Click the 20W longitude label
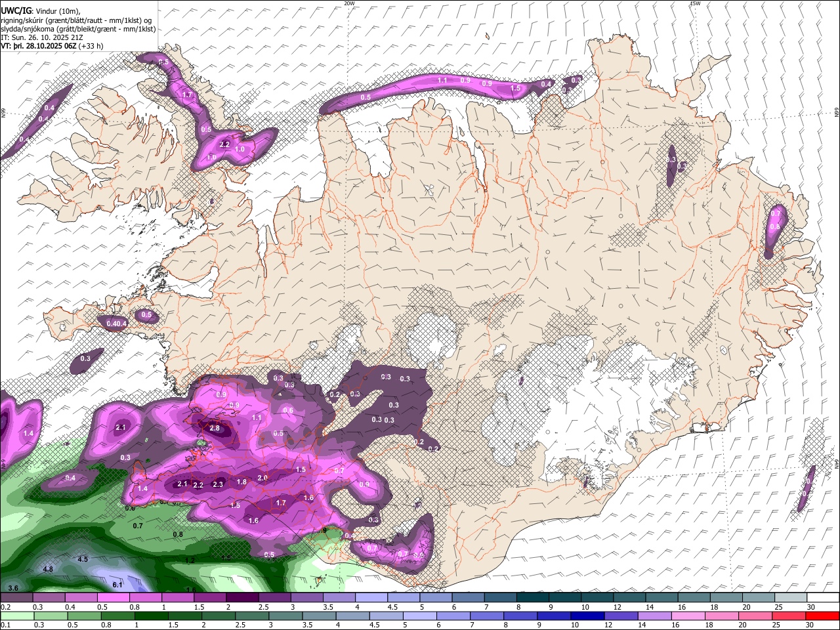The height and width of the screenshot is (630, 840). coord(349,3)
